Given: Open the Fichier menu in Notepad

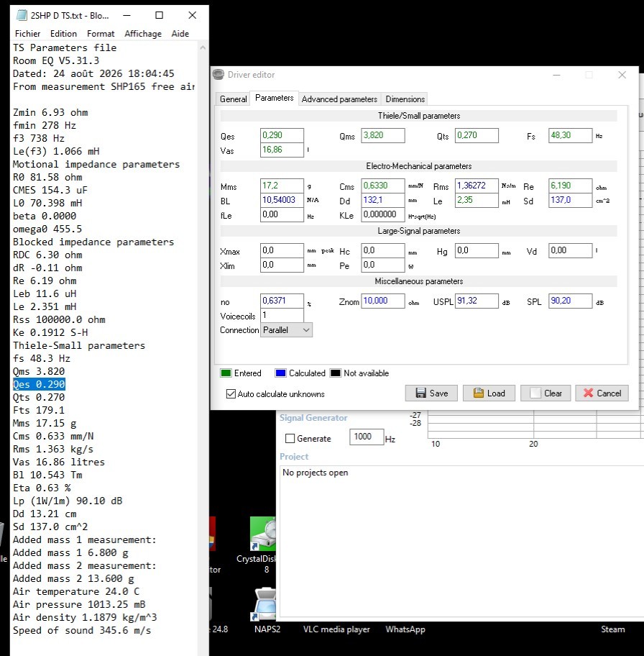Looking at the screenshot, I should point(27,34).
